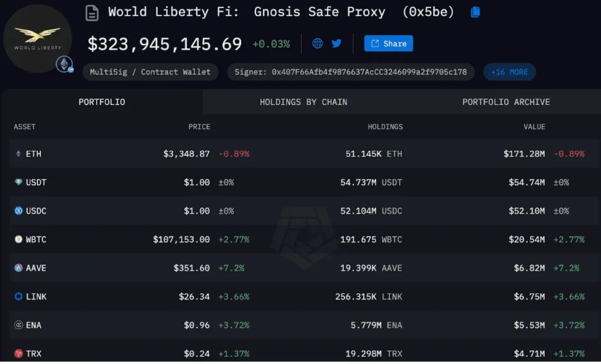The width and height of the screenshot is (601, 364).
Task: Click the ETH token icon
Action: point(17,154)
